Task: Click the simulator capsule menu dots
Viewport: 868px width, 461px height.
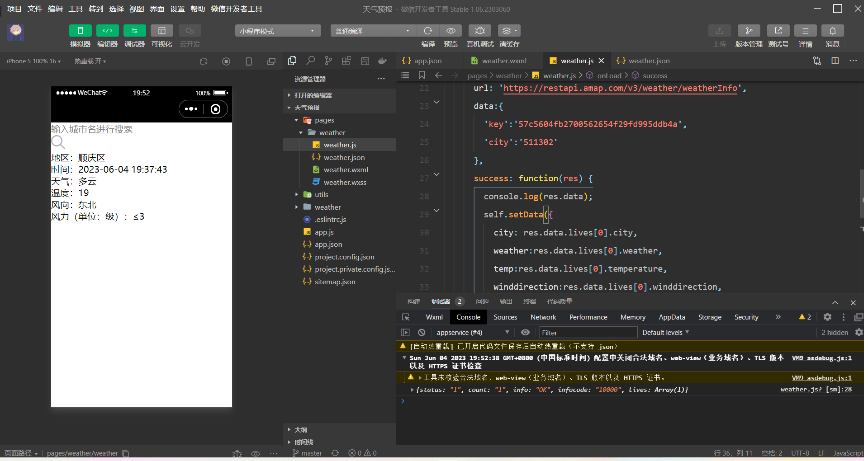Action: (191, 109)
